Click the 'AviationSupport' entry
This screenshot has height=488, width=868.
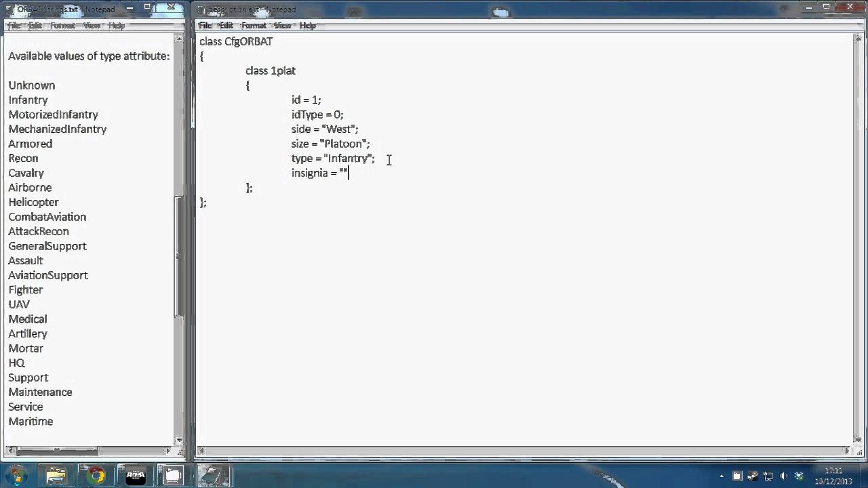point(48,275)
